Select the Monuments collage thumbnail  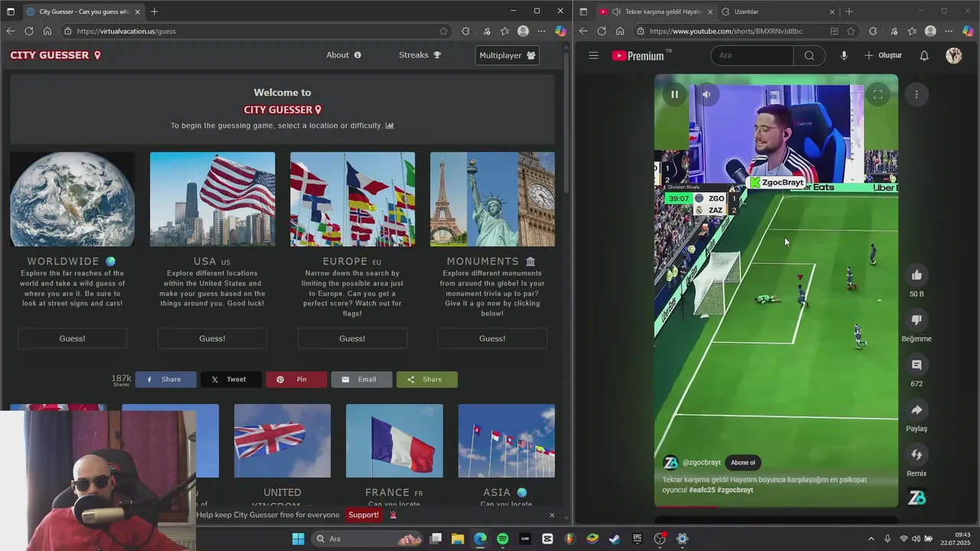click(x=492, y=199)
